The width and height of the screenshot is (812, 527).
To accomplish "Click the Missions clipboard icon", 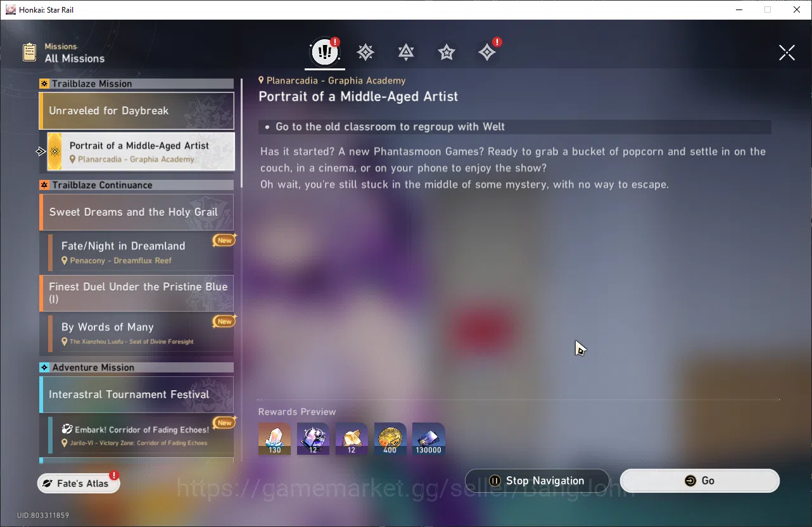I will pos(29,53).
